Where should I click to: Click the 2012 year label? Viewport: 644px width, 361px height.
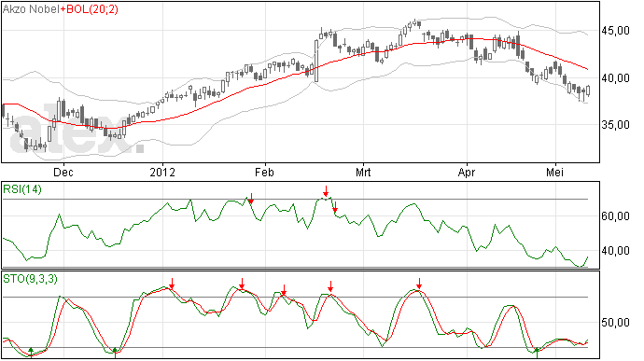point(162,172)
